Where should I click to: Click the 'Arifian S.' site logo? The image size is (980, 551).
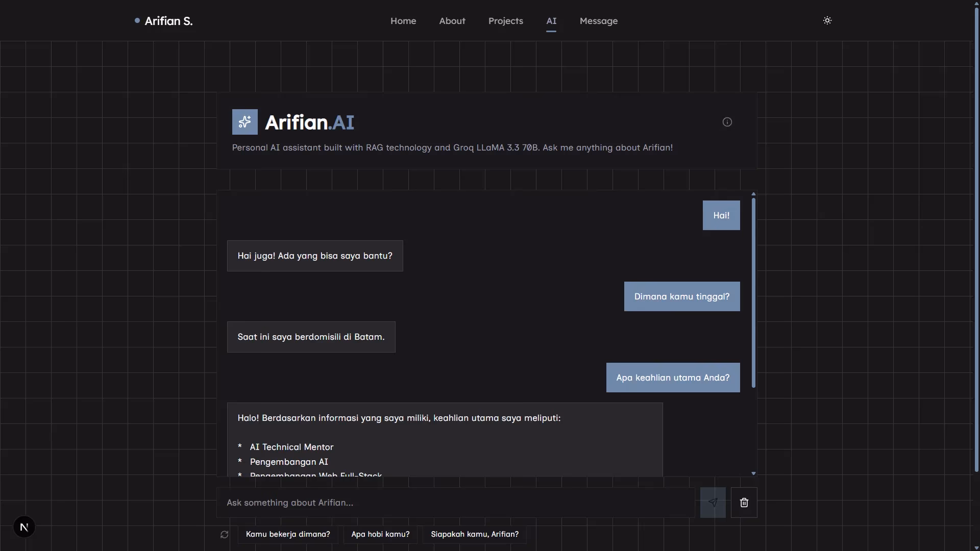click(169, 20)
